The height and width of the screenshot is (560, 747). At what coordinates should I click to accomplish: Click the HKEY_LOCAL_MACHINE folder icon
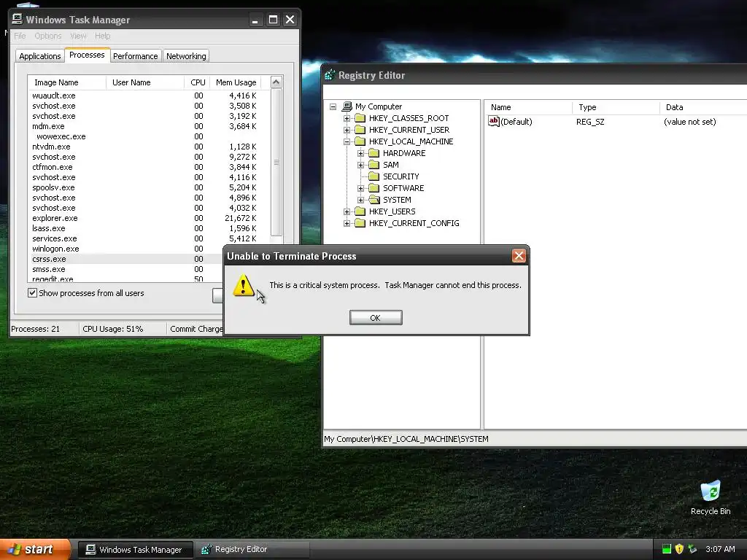[x=360, y=141]
